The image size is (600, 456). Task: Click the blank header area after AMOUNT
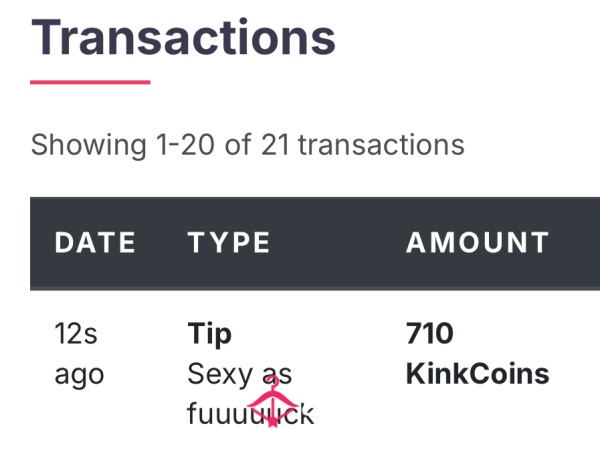576,243
